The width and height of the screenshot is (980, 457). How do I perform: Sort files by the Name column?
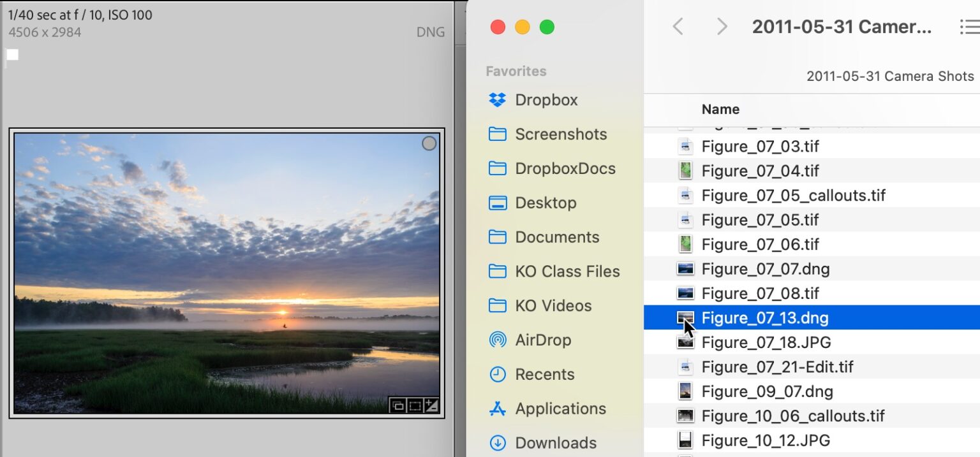tap(720, 109)
